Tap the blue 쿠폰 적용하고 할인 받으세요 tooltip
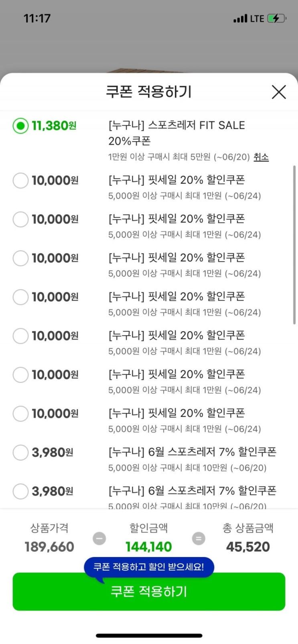Viewport: 298px width, 644px height. point(149,567)
